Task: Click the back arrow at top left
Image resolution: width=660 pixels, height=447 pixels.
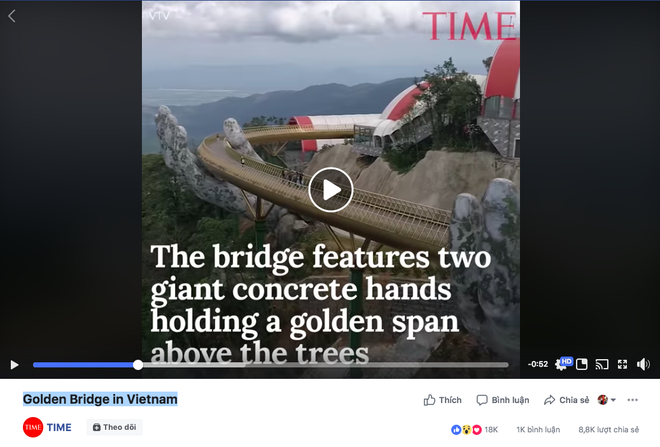Action: point(12,16)
